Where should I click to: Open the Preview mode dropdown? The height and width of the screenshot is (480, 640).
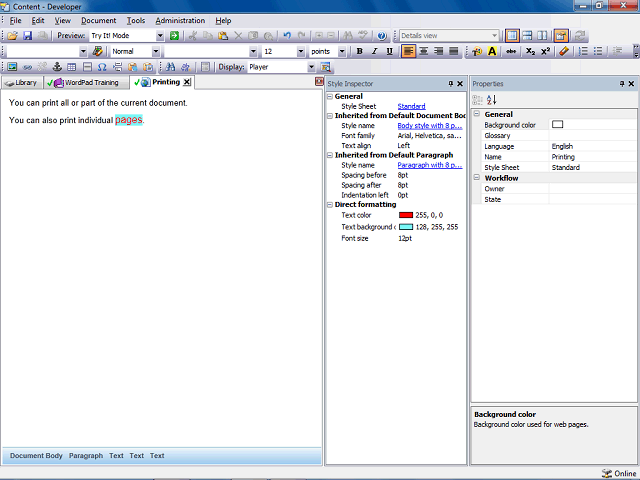160,36
